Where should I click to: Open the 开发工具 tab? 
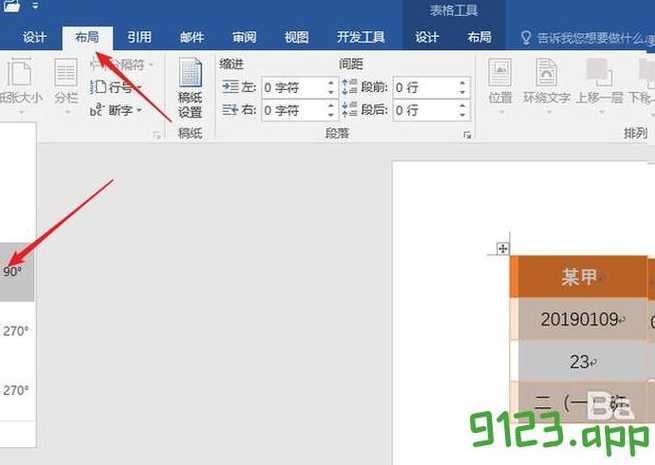[361, 38]
